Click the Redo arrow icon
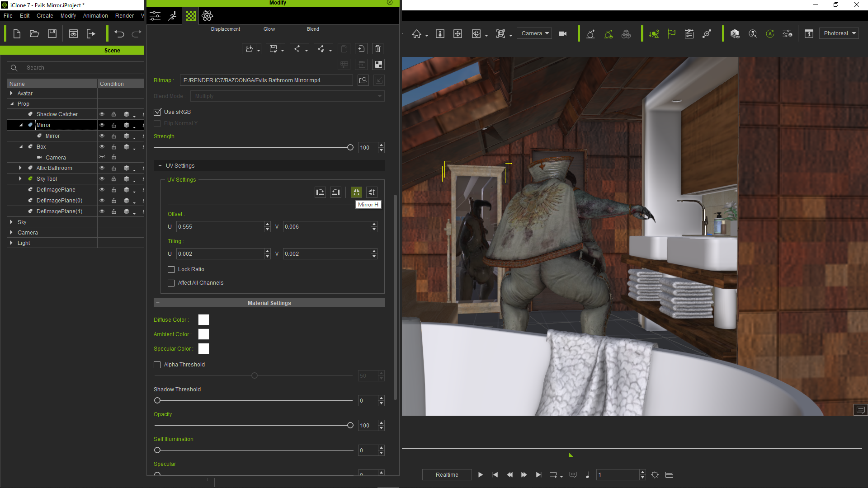Image resolution: width=868 pixels, height=488 pixels. click(137, 34)
